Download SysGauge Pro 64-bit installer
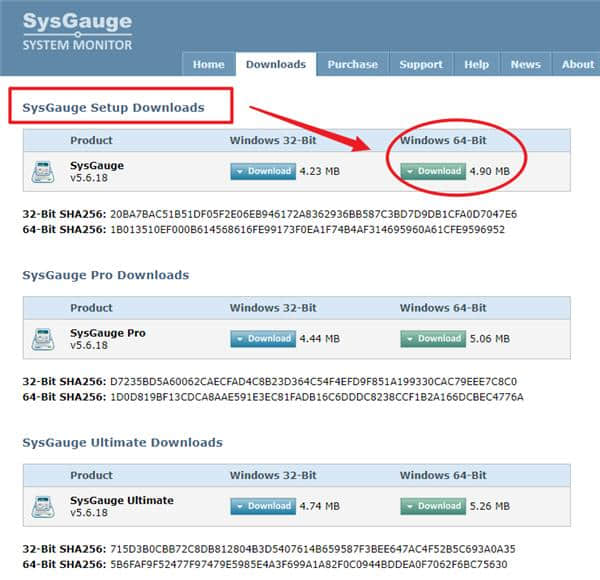600x580 pixels. tap(433, 339)
